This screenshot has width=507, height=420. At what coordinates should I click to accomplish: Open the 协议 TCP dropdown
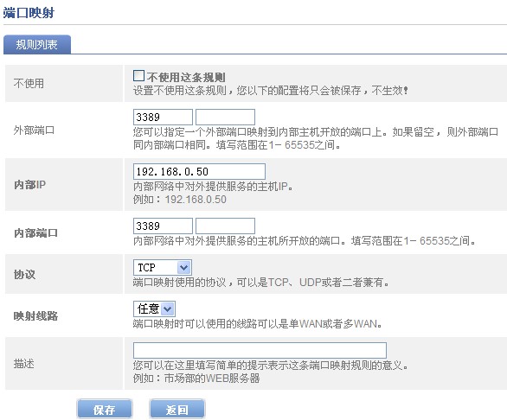(x=163, y=268)
